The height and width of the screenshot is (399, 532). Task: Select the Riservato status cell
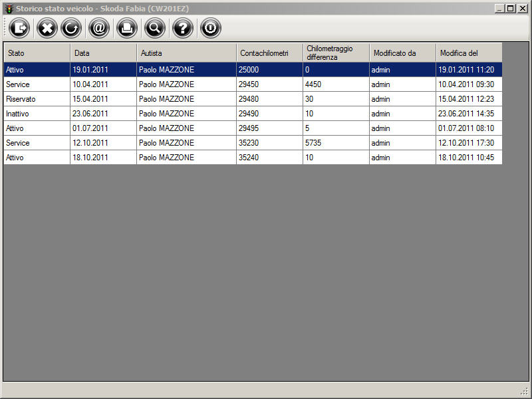coord(37,98)
